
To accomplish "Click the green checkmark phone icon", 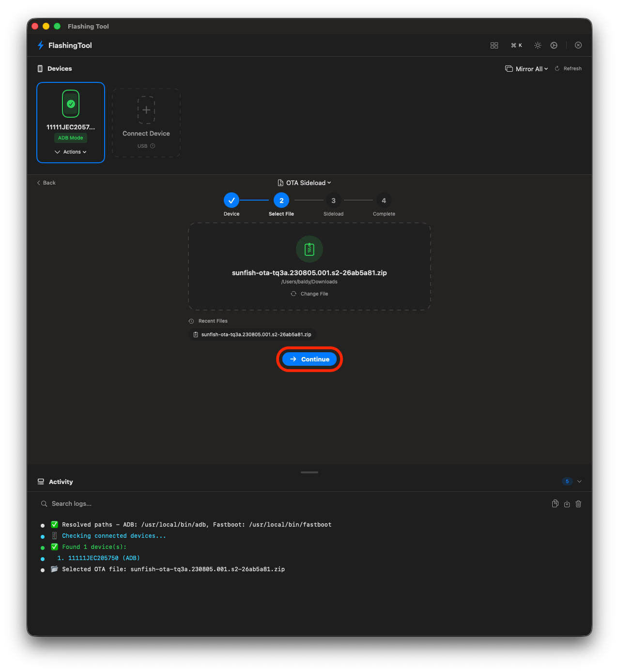I will [x=71, y=104].
